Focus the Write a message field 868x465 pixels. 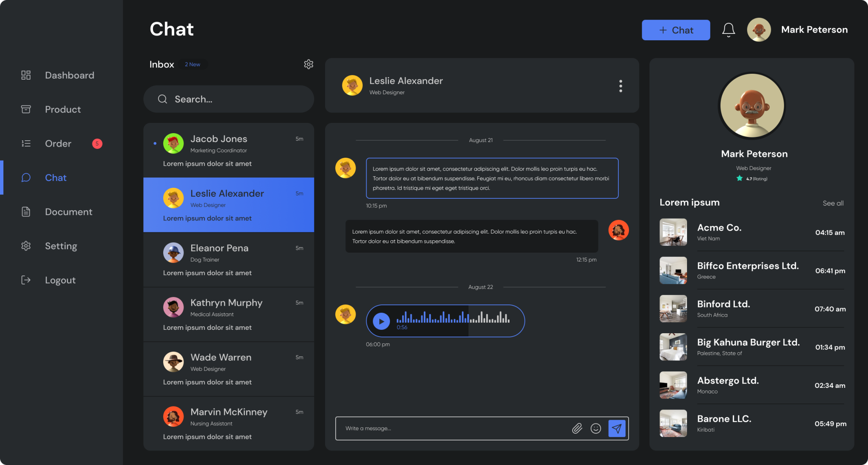[449, 429]
